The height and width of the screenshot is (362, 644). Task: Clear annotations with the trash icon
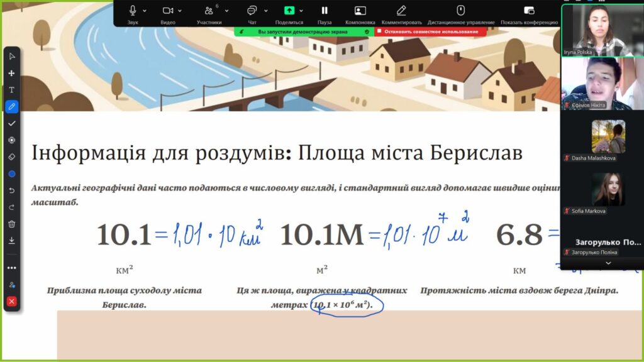[x=11, y=224]
